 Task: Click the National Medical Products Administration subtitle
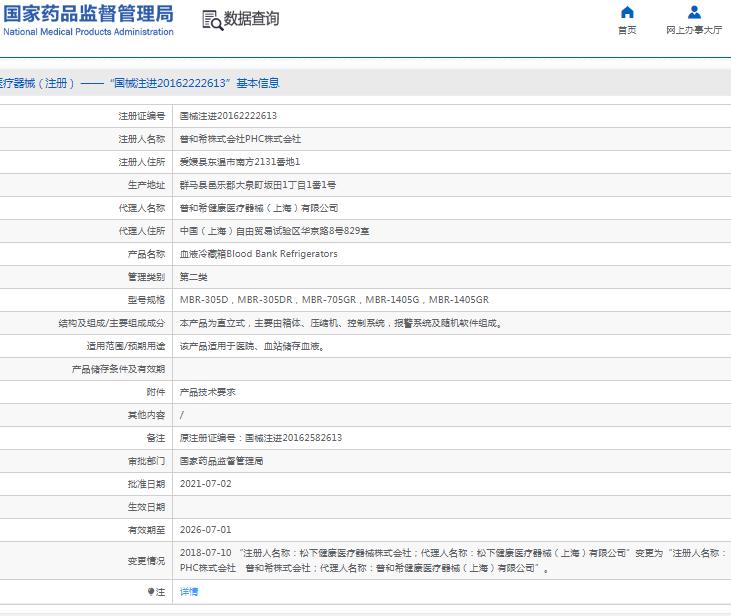(x=88, y=32)
